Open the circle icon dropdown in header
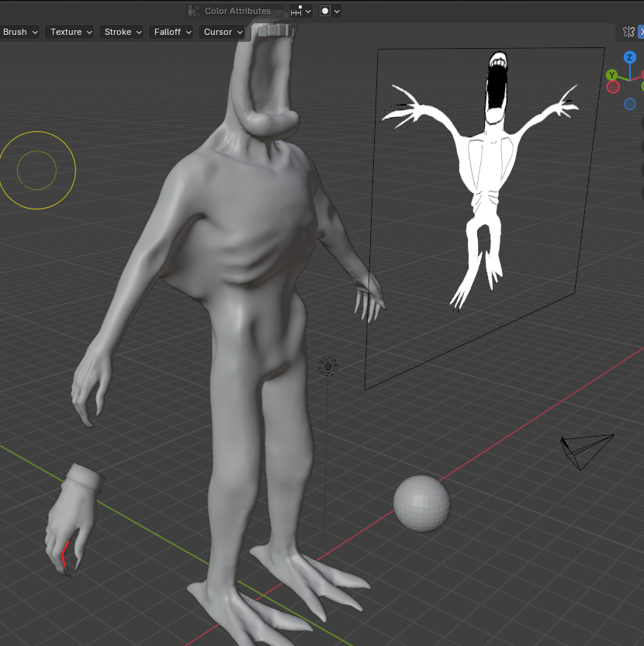The height and width of the screenshot is (646, 644). [330, 11]
